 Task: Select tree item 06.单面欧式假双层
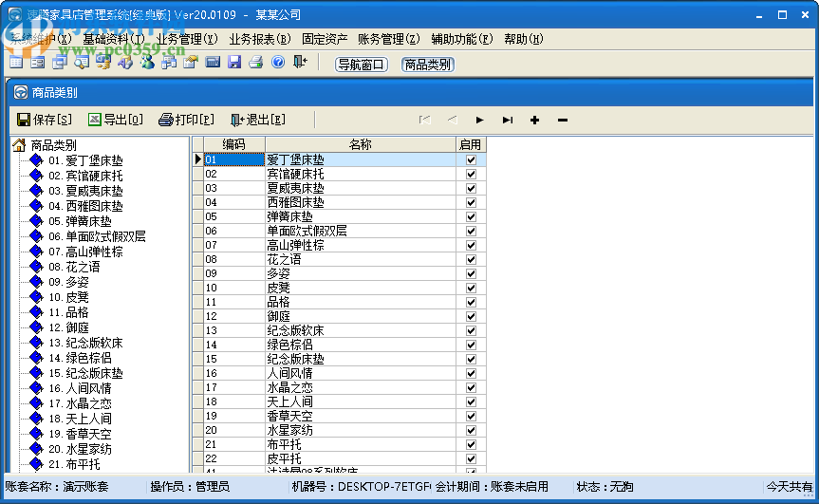click(97, 236)
